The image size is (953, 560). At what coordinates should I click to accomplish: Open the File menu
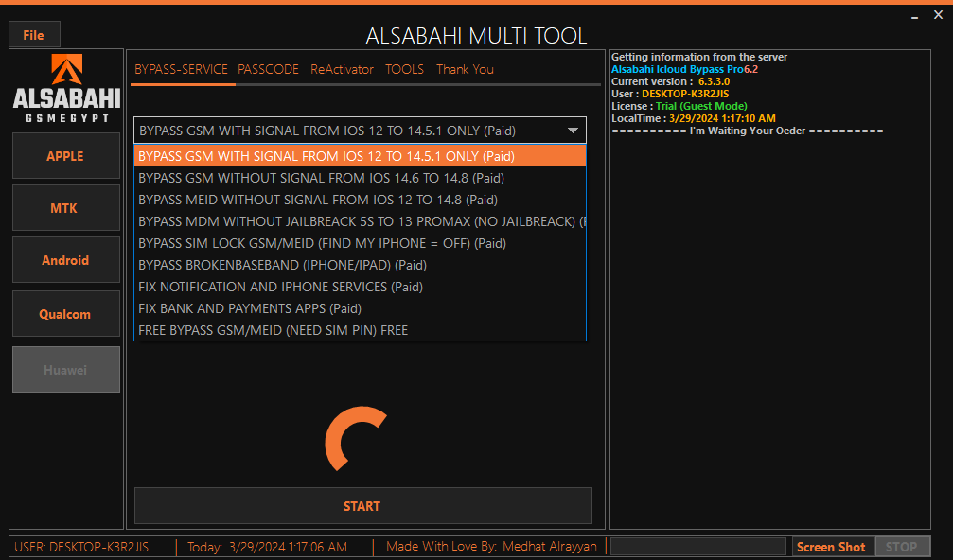click(x=33, y=34)
